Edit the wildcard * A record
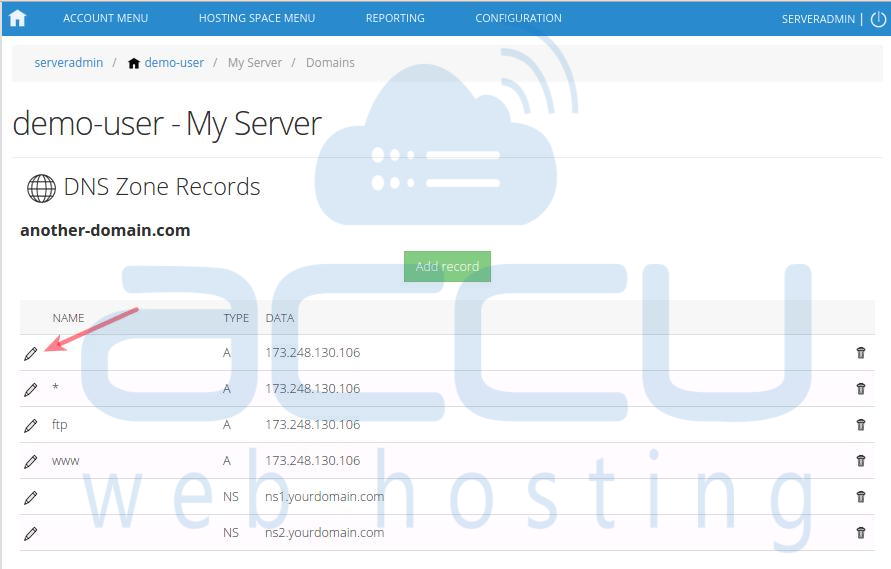This screenshot has width=891, height=569. pos(31,389)
